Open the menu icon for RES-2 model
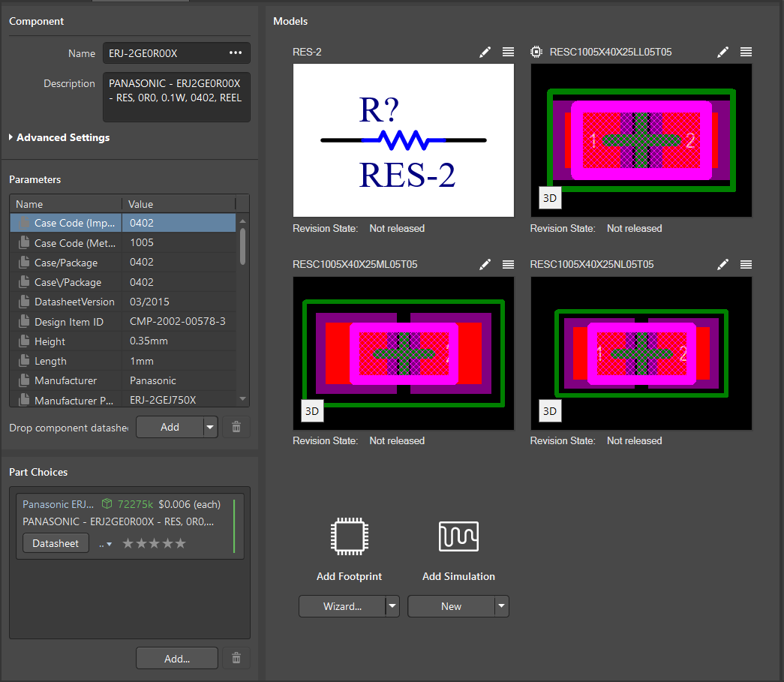Viewport: 784px width, 682px height. [x=509, y=52]
